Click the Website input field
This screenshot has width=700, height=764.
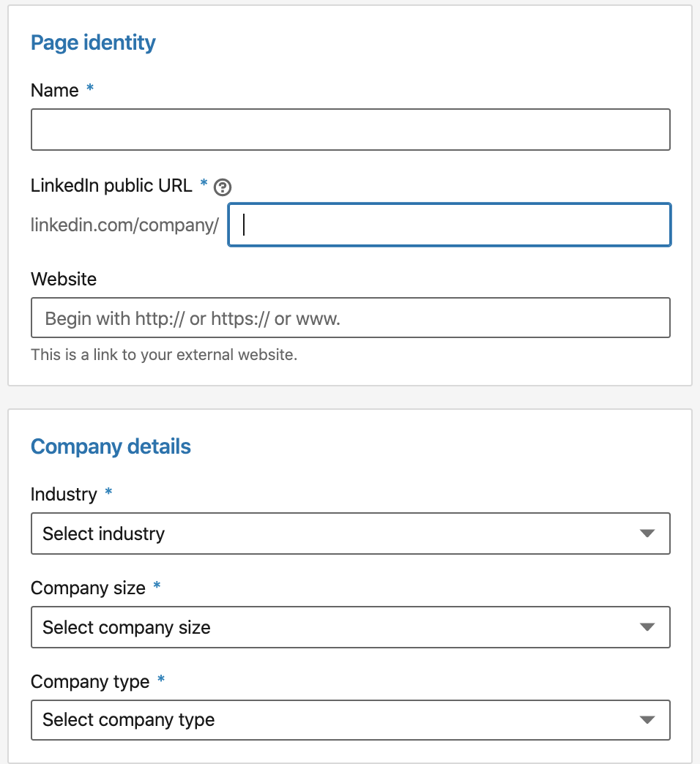350,318
